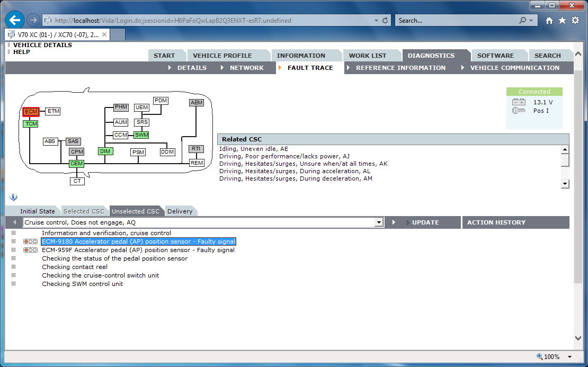The height and width of the screenshot is (367, 588).
Task: Open the Cruise control CSC dropdown
Action: tap(379, 222)
